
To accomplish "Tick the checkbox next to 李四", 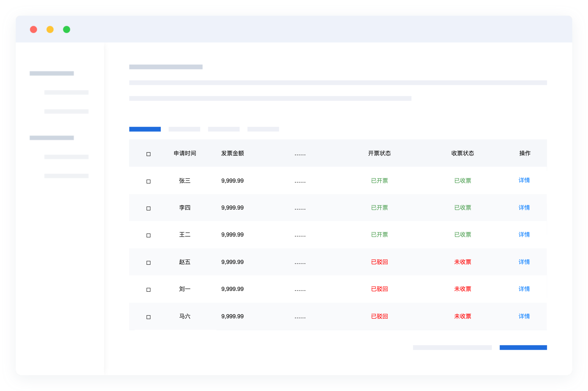I will click(x=148, y=208).
